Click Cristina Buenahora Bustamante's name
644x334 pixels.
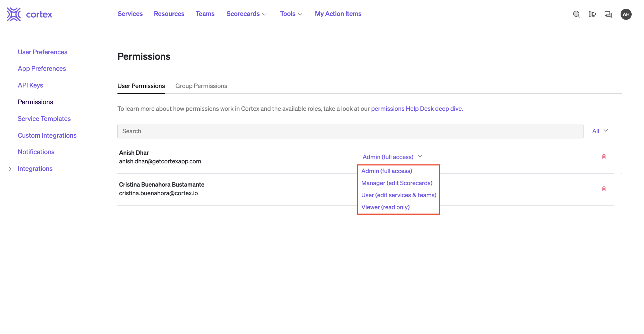[161, 184]
